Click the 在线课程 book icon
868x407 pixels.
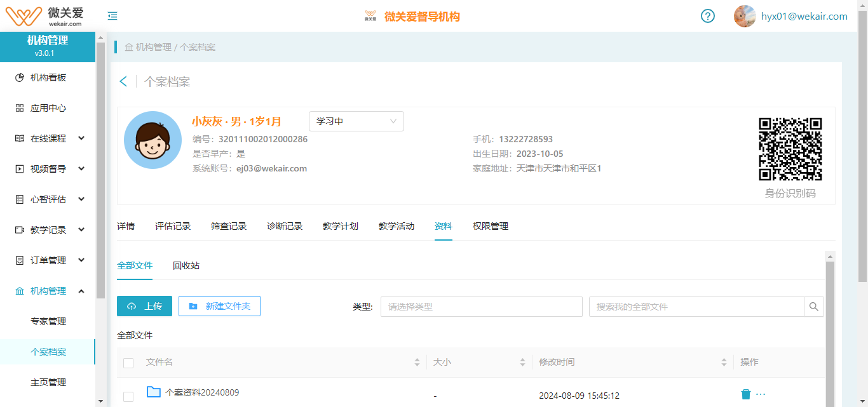pos(20,138)
